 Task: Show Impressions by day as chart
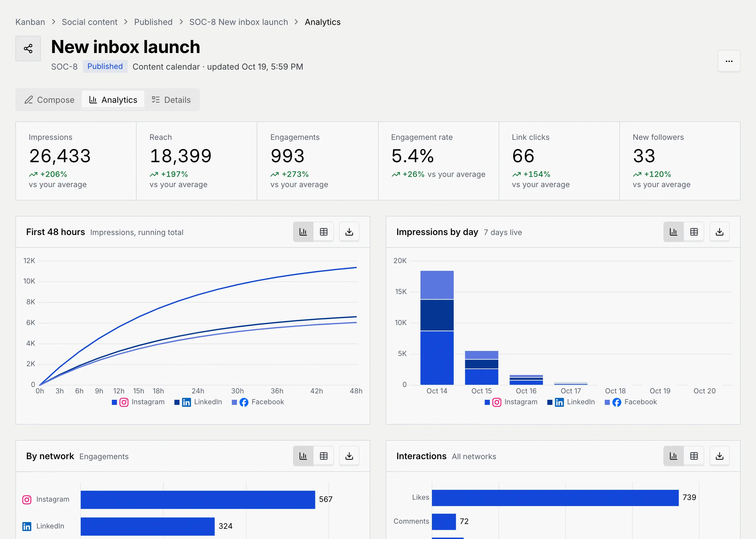pyautogui.click(x=673, y=232)
